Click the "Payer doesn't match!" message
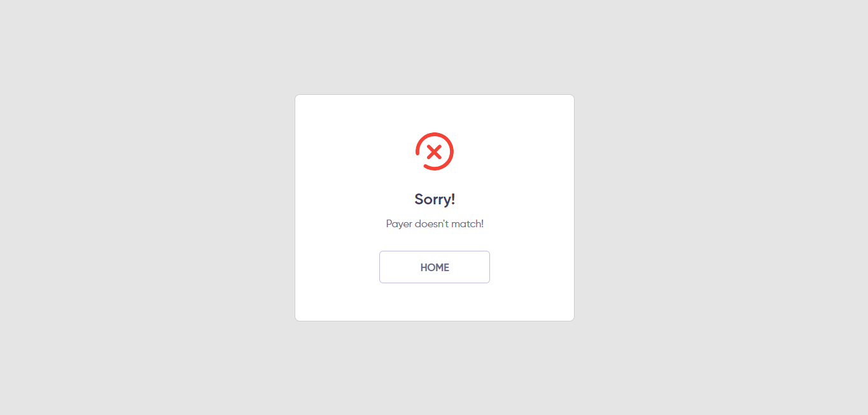 pyautogui.click(x=435, y=224)
